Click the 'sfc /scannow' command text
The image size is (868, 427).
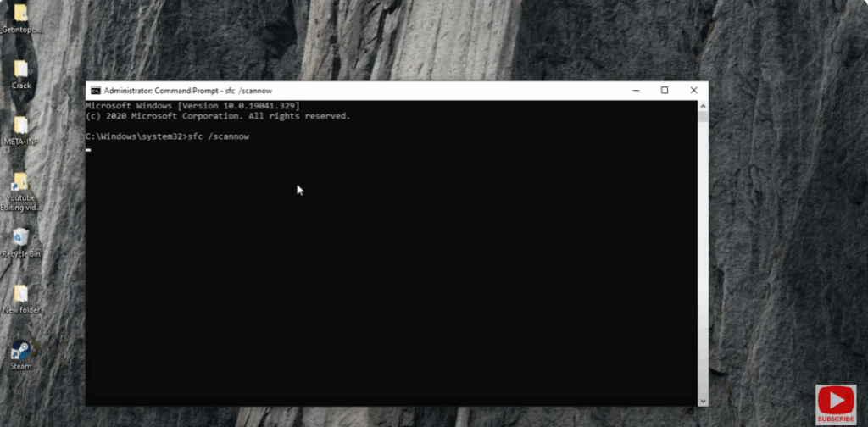219,136
